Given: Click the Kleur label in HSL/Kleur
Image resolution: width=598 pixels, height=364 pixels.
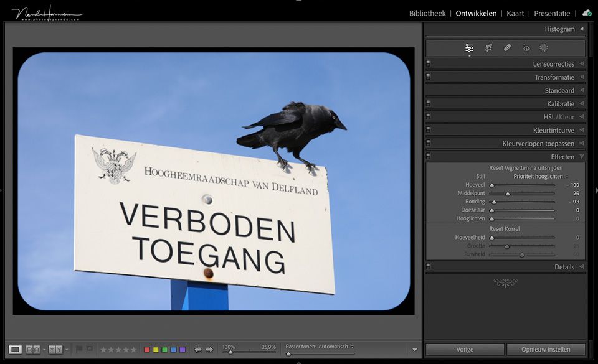Looking at the screenshot, I should pos(566,117).
